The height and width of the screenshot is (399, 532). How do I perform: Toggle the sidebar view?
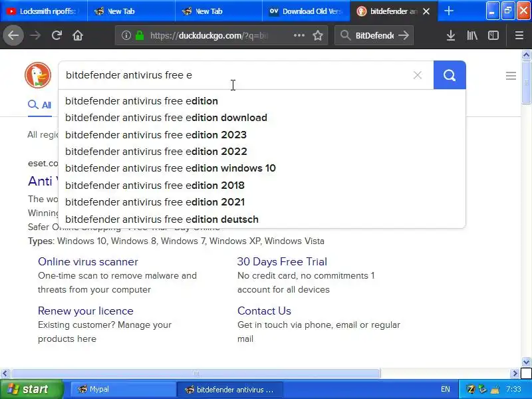coord(493,35)
